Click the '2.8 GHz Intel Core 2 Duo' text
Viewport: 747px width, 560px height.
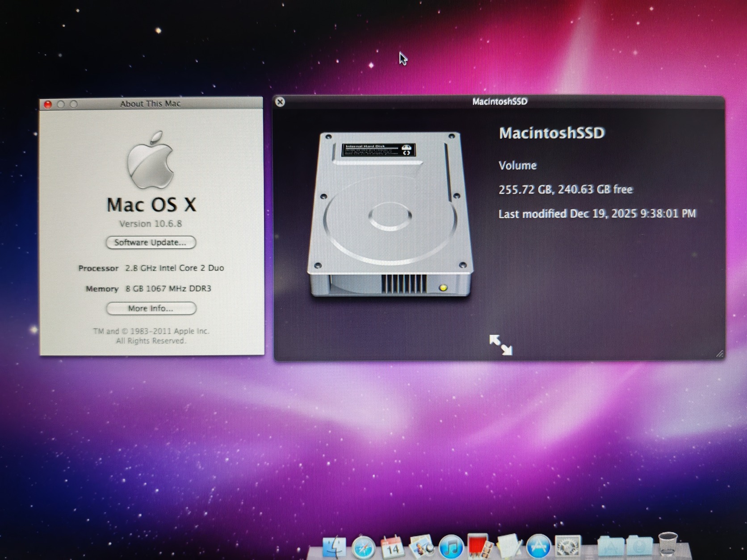click(175, 268)
